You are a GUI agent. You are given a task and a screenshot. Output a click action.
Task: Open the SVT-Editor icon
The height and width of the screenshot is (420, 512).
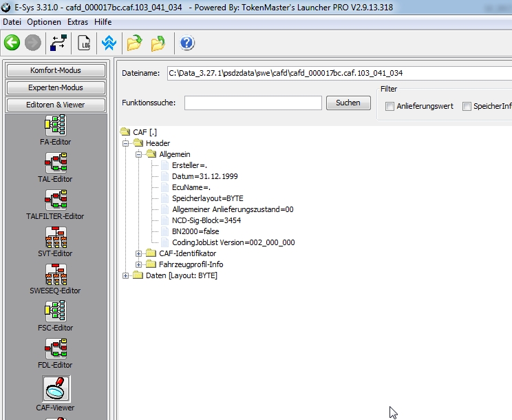tap(56, 237)
